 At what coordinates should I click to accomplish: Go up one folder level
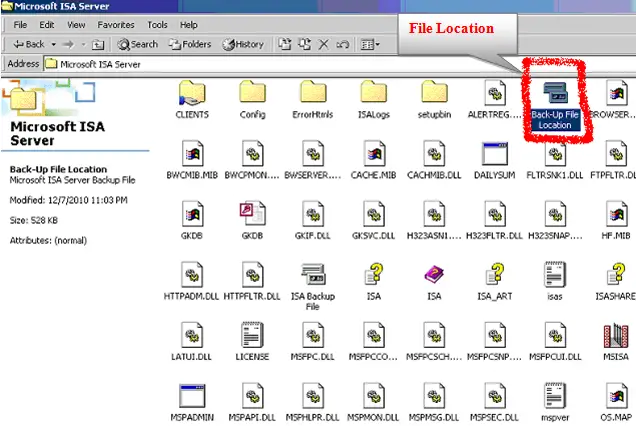click(98, 45)
